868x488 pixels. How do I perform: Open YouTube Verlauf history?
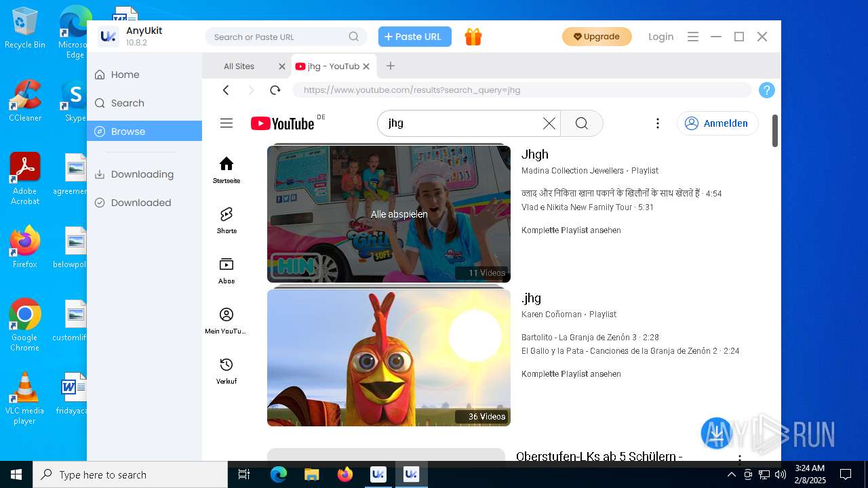pos(226,371)
